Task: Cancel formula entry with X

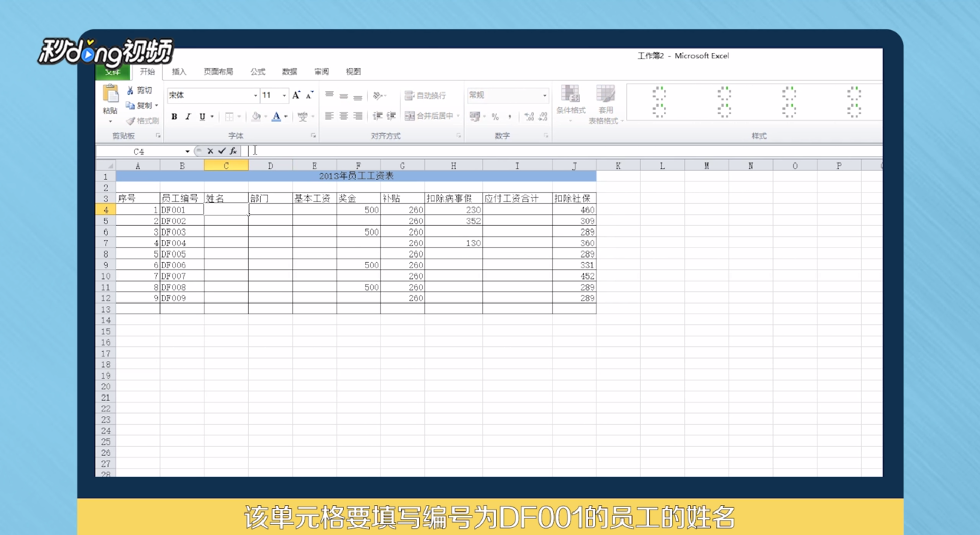Action: point(210,151)
